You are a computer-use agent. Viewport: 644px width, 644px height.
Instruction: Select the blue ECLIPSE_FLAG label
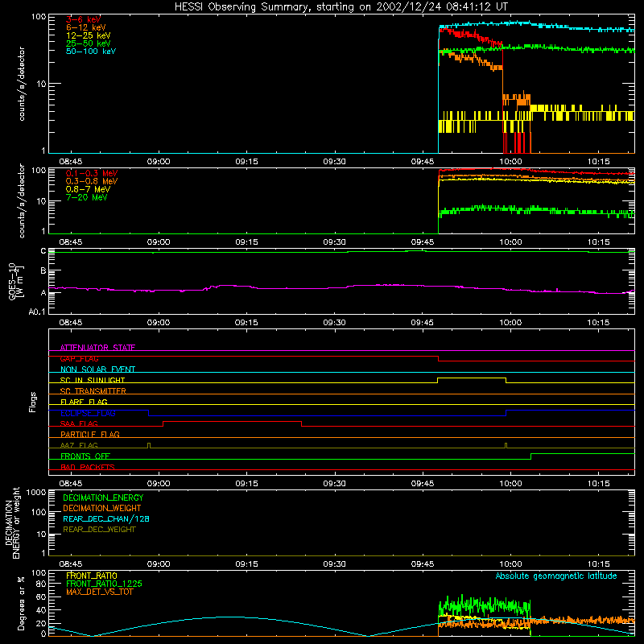click(88, 413)
